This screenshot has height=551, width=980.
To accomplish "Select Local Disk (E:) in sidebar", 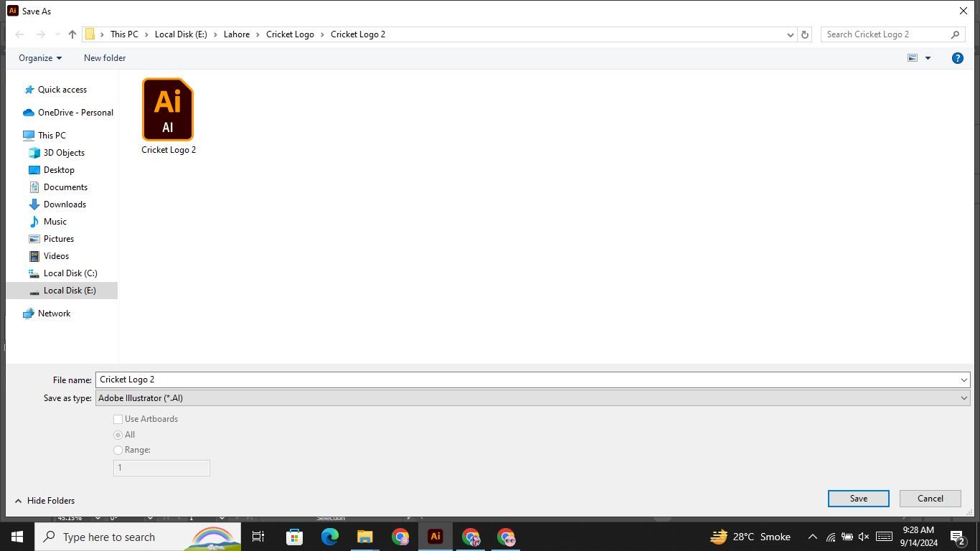I will point(62,291).
